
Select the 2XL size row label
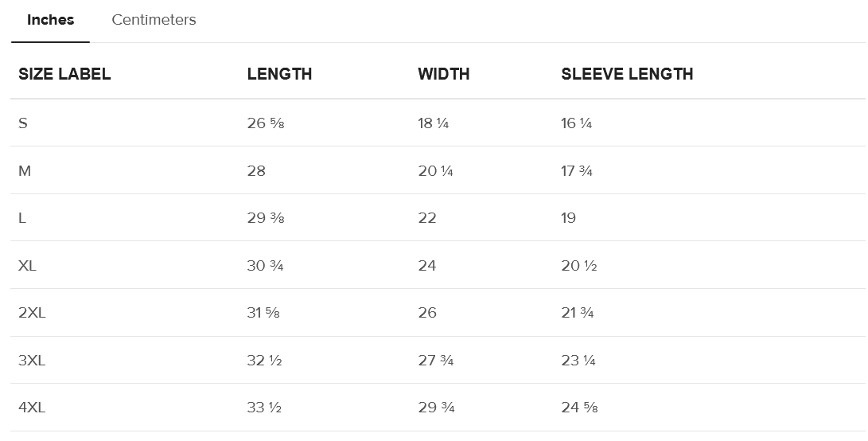coord(32,313)
